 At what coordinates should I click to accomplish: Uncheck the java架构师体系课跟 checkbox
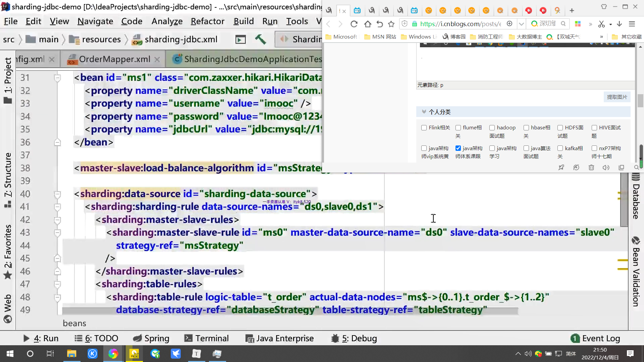(458, 148)
